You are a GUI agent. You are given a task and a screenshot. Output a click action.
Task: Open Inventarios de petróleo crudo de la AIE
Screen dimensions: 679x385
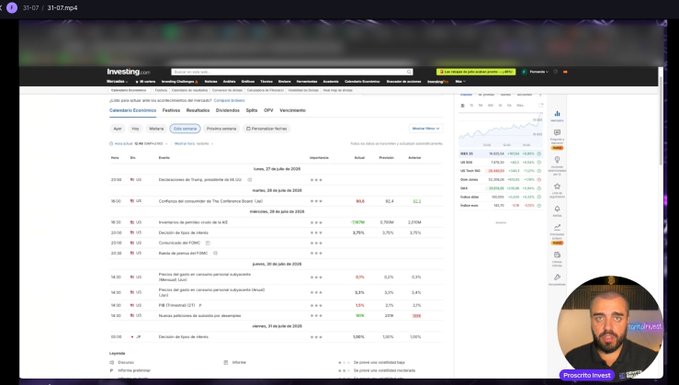pyautogui.click(x=193, y=222)
